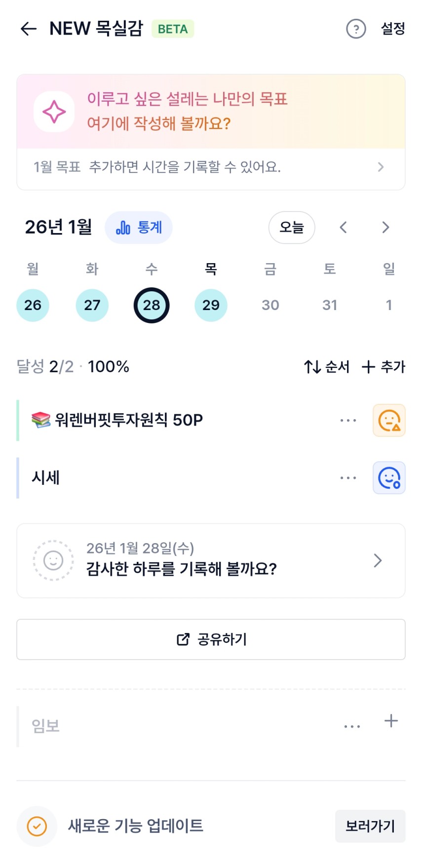The image size is (422, 868).
Task: Select date 26 in week calendar
Action: coord(33,305)
